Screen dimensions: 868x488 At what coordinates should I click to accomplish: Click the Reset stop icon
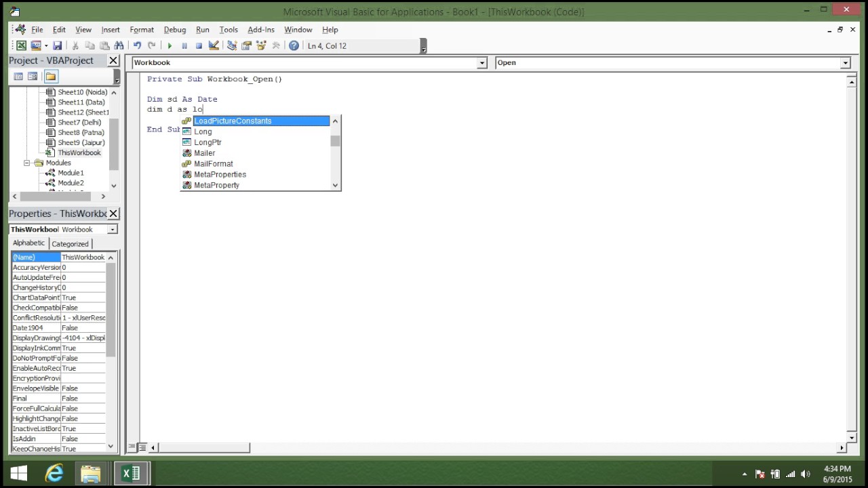tap(199, 45)
